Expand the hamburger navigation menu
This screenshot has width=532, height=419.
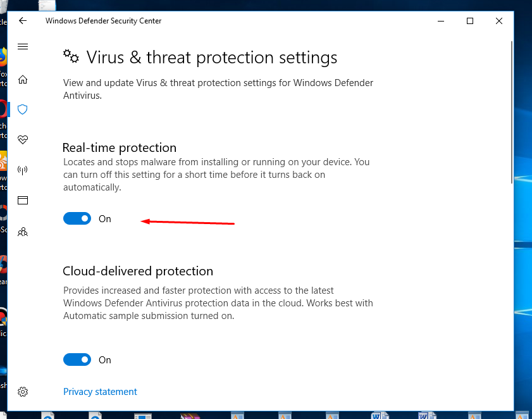coord(23,47)
